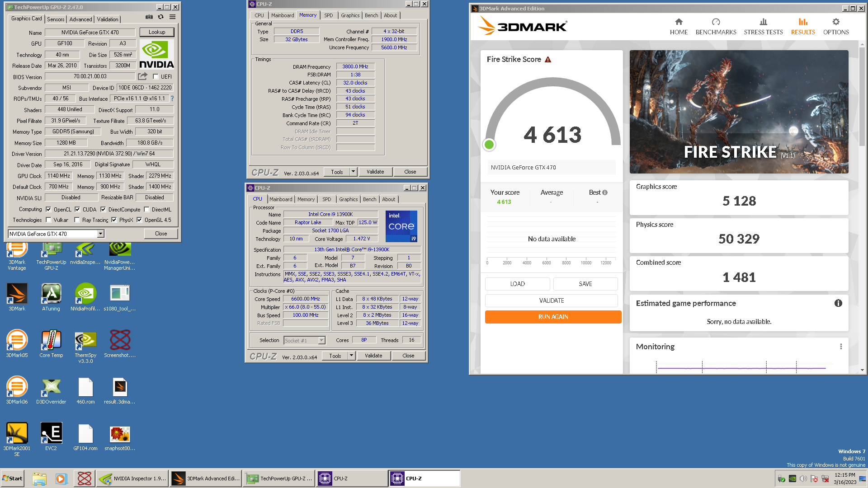Switch to NVIDIA Inspector in the taskbar

coord(132,479)
